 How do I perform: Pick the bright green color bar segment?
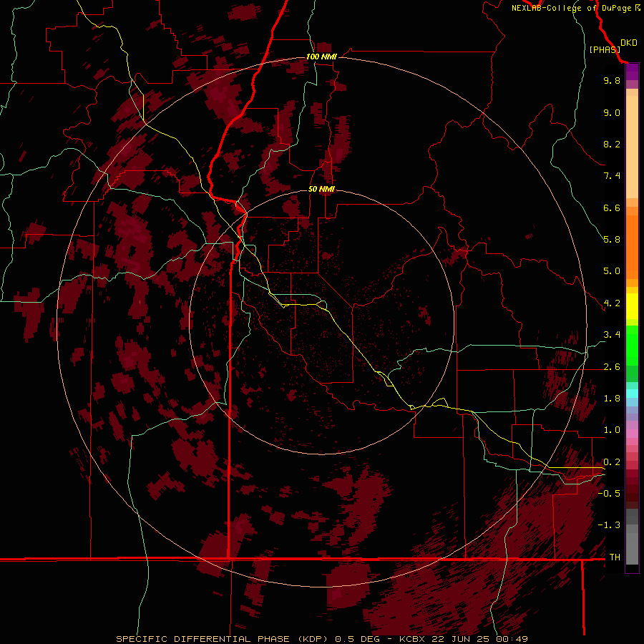click(632, 346)
